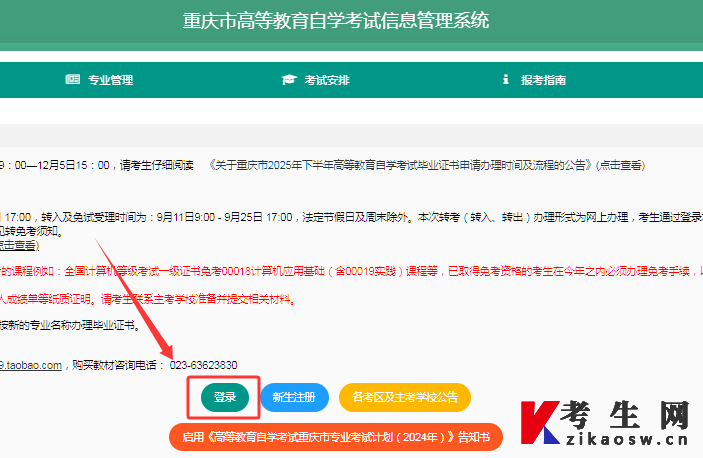Image resolution: width=703 pixels, height=458 pixels.
Task: Click the text 转入及免试受理时间为 notice line
Action: tap(352, 217)
